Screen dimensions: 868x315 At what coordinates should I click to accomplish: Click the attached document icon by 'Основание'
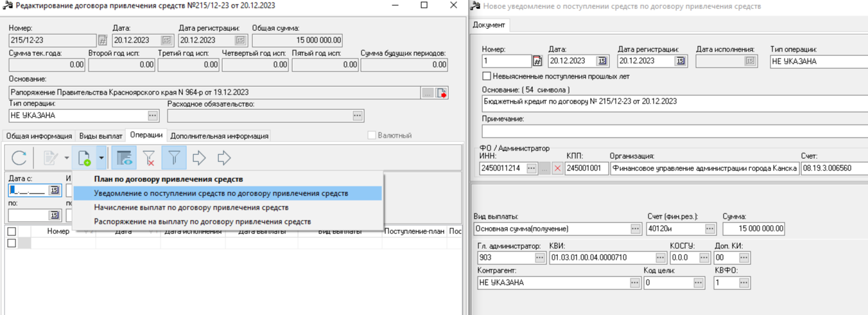pos(442,93)
